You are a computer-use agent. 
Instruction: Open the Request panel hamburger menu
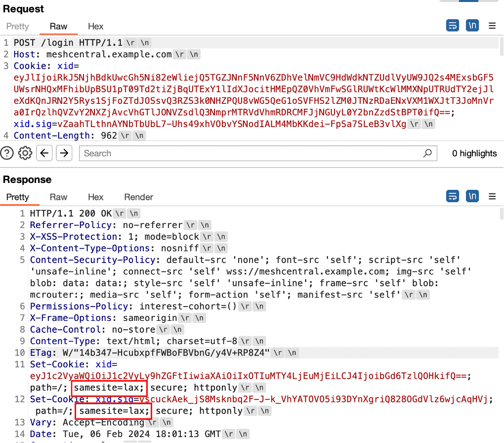[x=492, y=26]
